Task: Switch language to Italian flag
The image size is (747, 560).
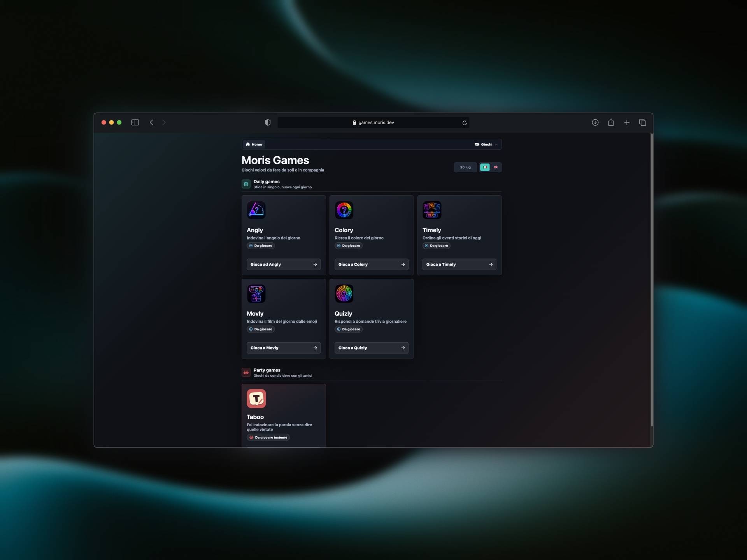Action: tap(485, 167)
